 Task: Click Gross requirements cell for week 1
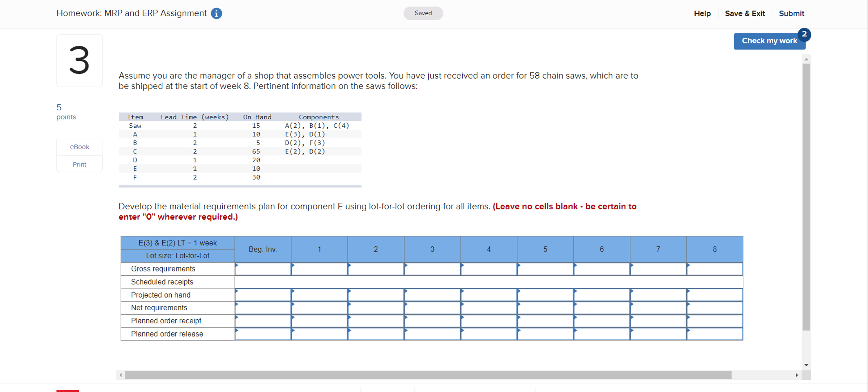pos(319,269)
